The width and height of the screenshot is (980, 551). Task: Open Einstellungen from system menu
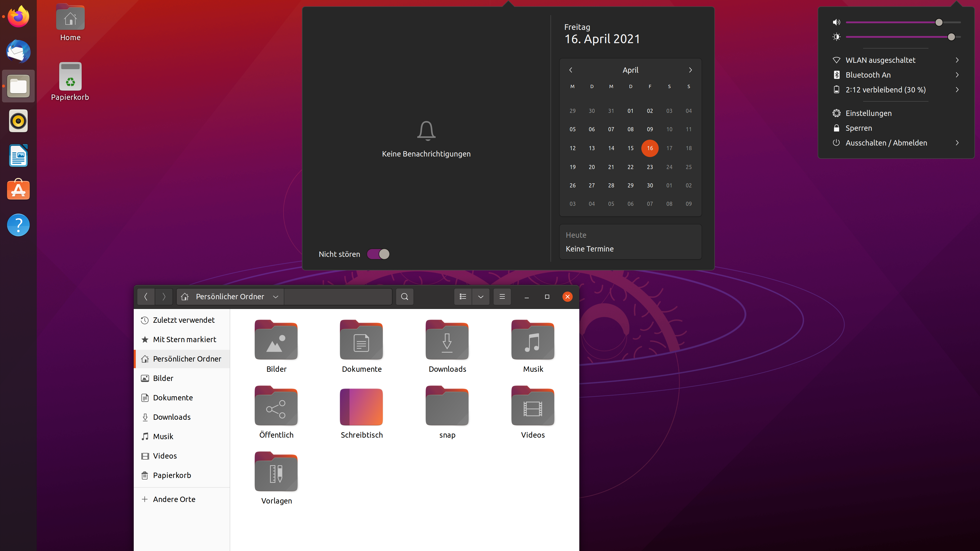tap(868, 113)
